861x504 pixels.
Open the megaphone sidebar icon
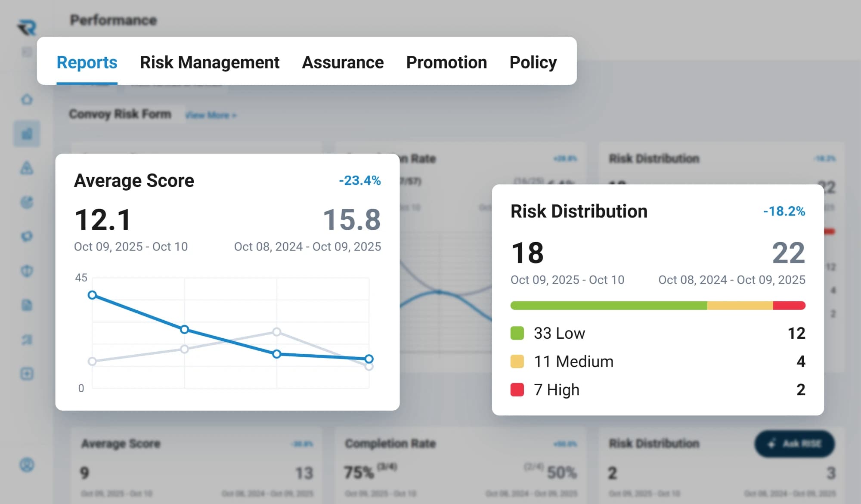27,236
